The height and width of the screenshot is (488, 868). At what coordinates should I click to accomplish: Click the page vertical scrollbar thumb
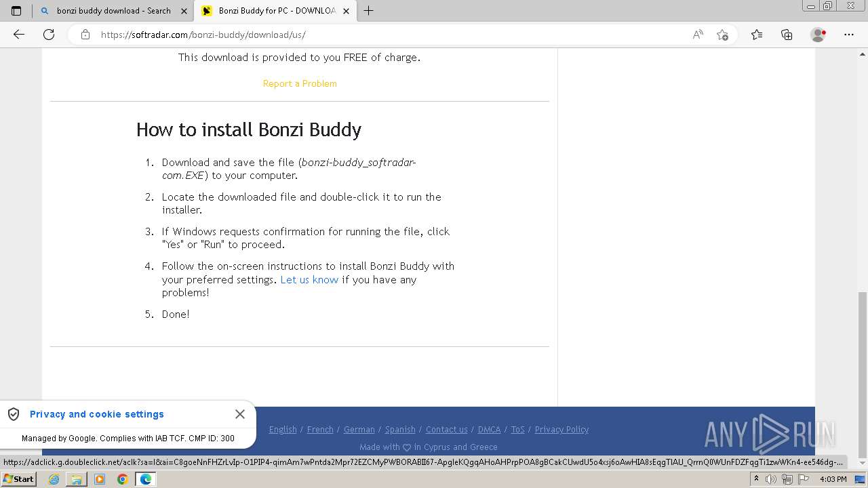(x=862, y=375)
